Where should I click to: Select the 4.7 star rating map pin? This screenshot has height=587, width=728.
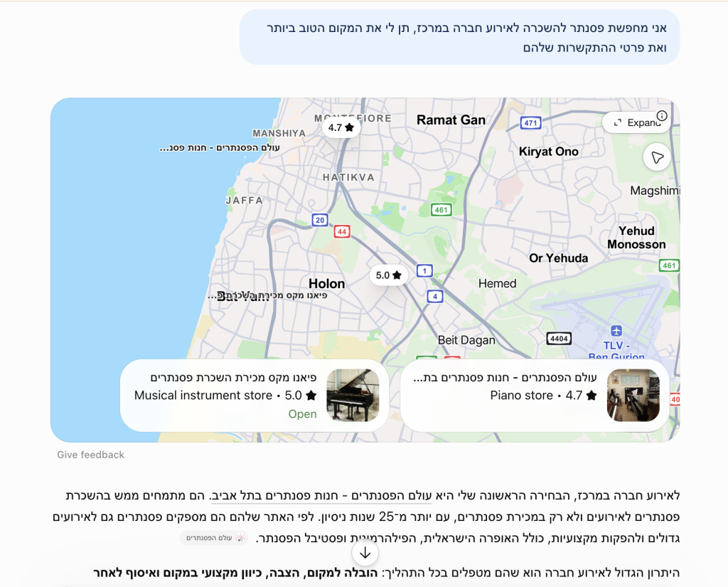pos(341,127)
